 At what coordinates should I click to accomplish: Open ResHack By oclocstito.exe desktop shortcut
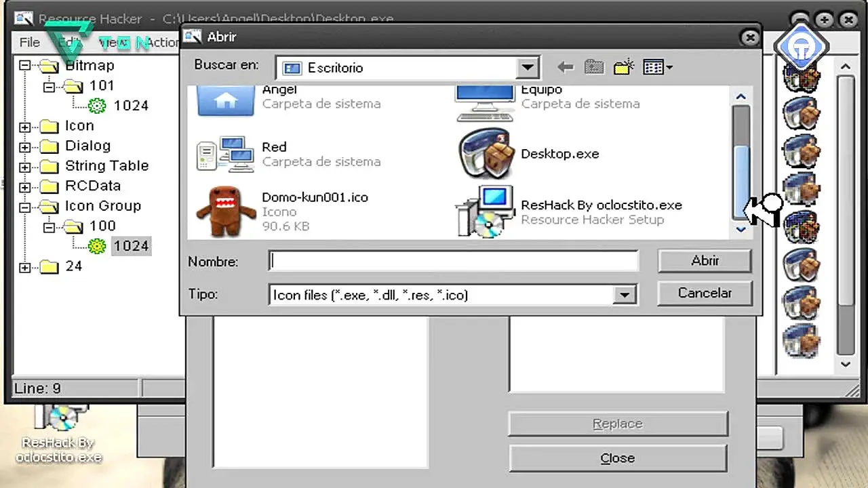pyautogui.click(x=61, y=434)
